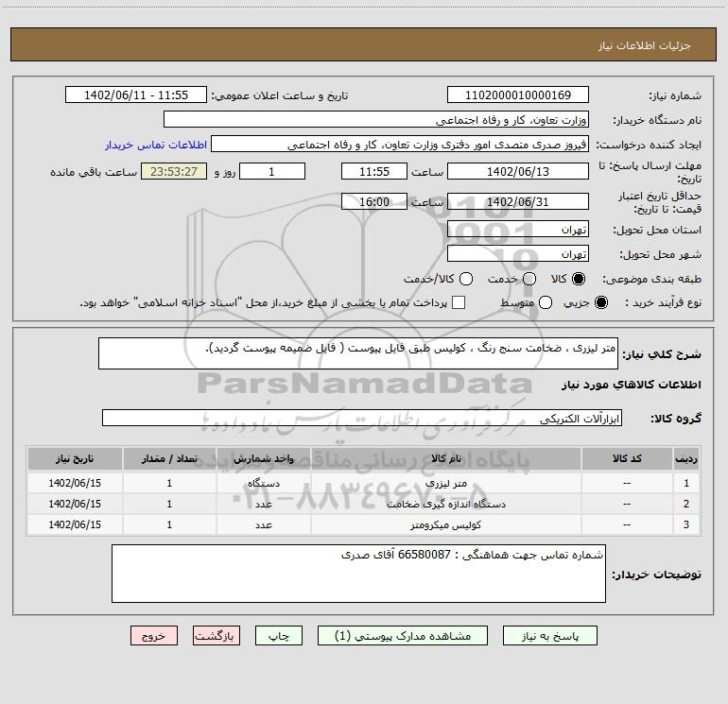Click the جزئیات اطلاعات نیاز page header
Viewport: 728px width, 704px height.
pos(645,45)
